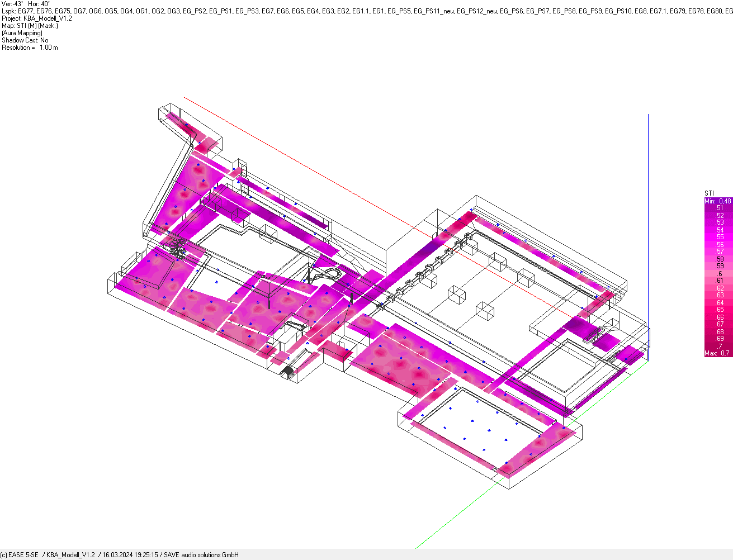The image size is (733, 560).
Task: Click the 'STI' legend title
Action: 709,193
